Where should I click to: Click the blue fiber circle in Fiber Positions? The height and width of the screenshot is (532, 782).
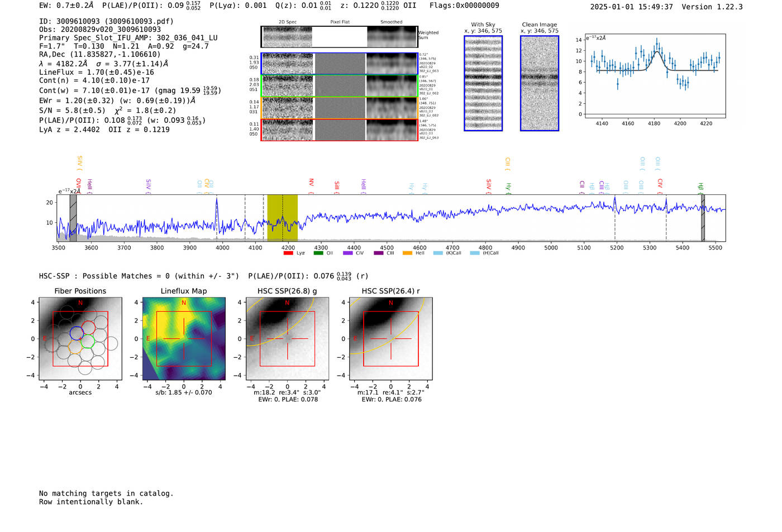(x=77, y=333)
